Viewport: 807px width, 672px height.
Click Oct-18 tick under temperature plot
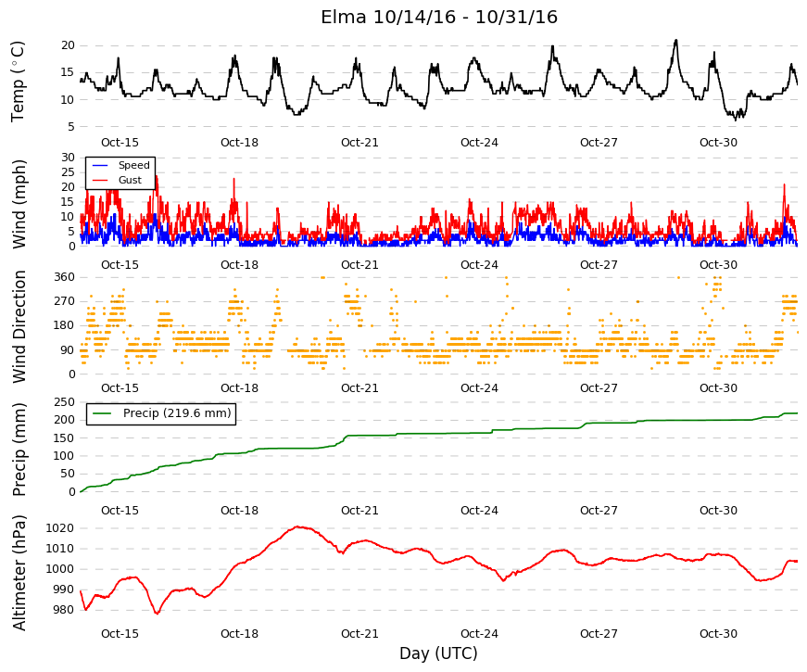[239, 143]
